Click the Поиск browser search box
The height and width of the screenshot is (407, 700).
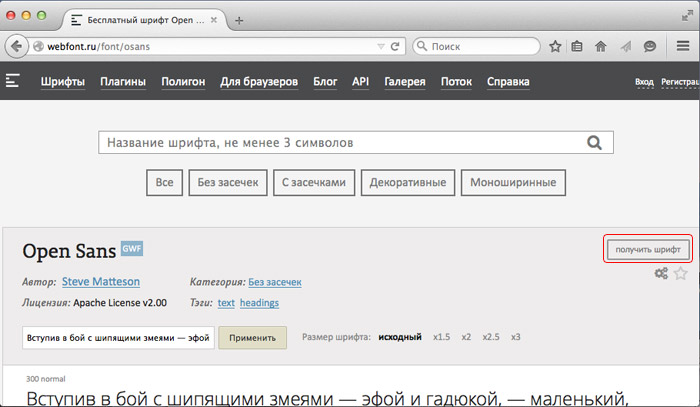(x=476, y=46)
